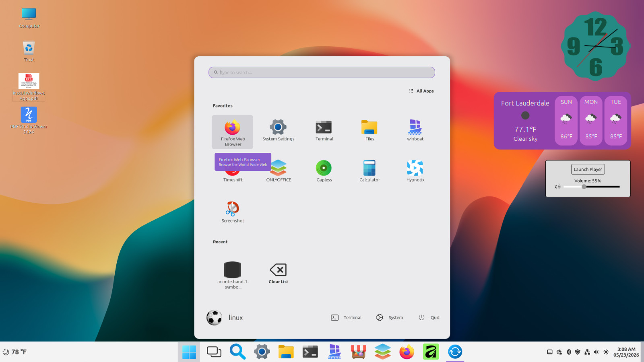The height and width of the screenshot is (362, 644).
Task: Click the security shield tray icon
Action: (x=578, y=352)
